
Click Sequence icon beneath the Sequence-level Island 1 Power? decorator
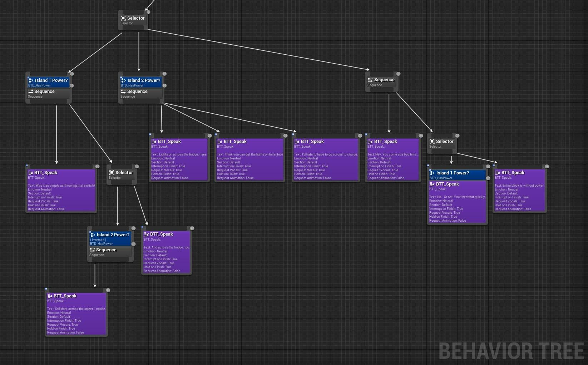coord(31,92)
